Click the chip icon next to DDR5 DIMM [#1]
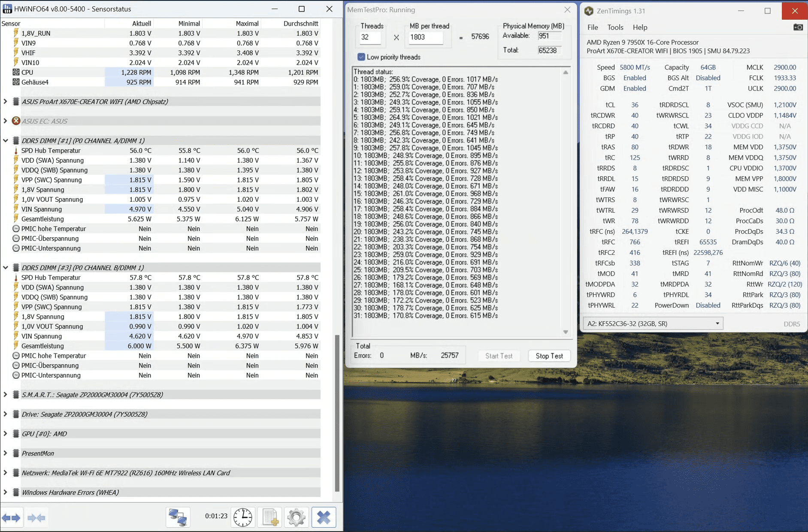 (x=16, y=141)
